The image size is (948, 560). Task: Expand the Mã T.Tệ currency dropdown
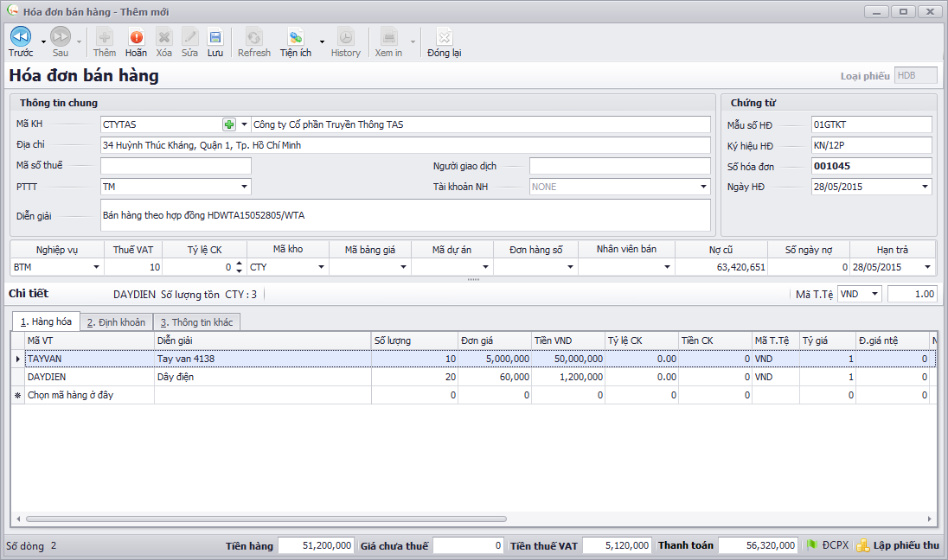[x=874, y=294]
